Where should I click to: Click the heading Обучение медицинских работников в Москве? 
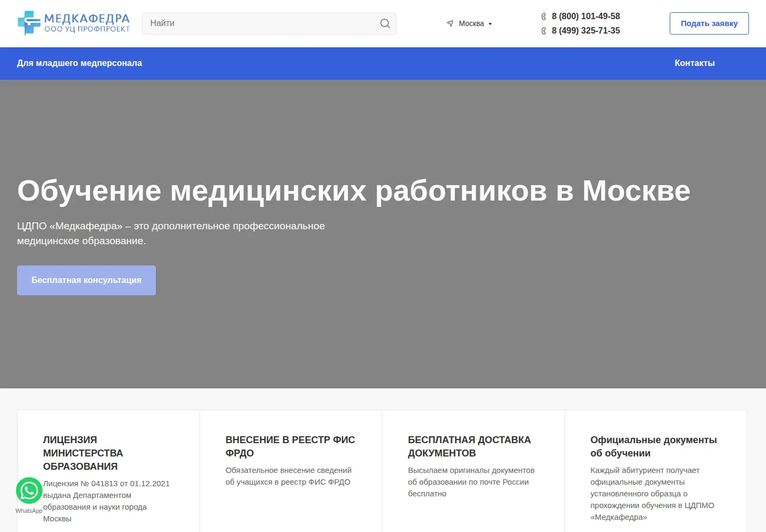tap(354, 190)
